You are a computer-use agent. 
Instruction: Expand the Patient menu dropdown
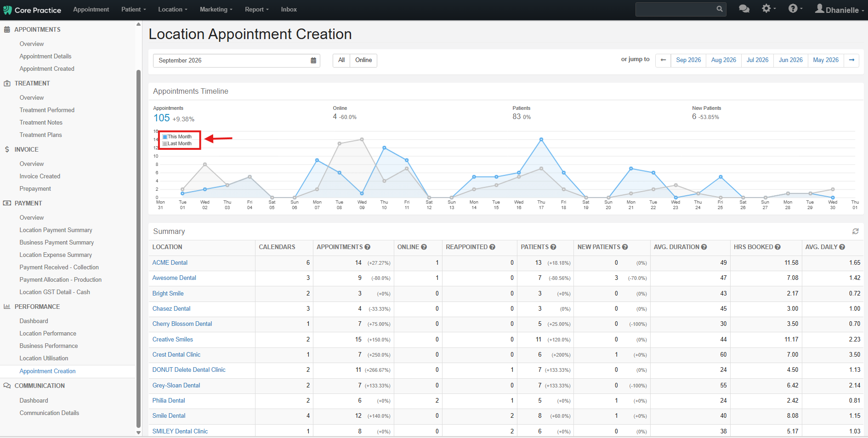point(134,9)
